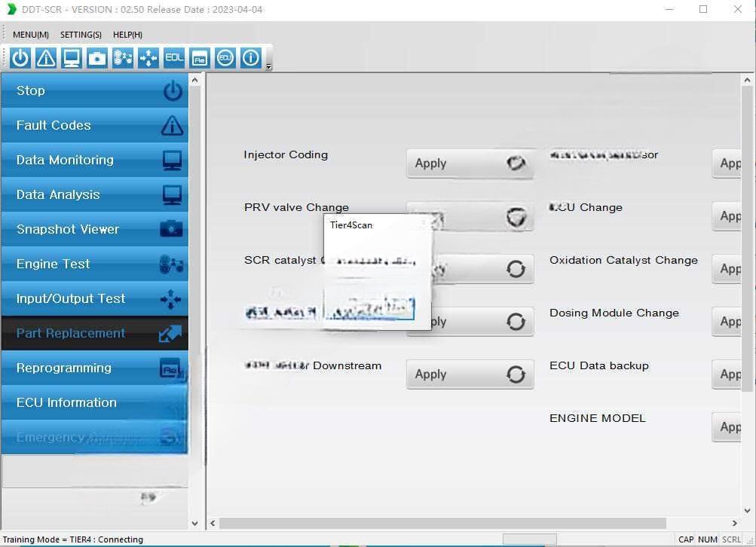Click the four-arrows input/output toolbar icon
Viewport: 756px width, 547px height.
click(x=148, y=58)
